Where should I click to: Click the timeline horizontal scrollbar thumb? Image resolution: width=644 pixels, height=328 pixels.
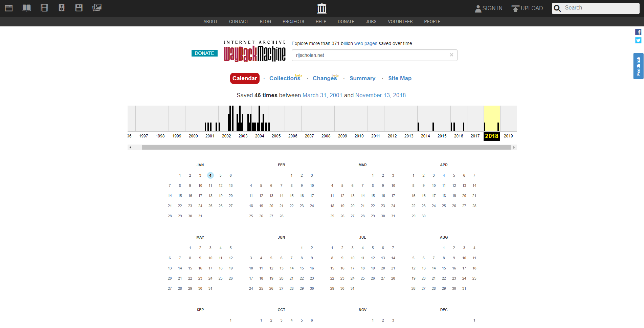tap(326, 147)
